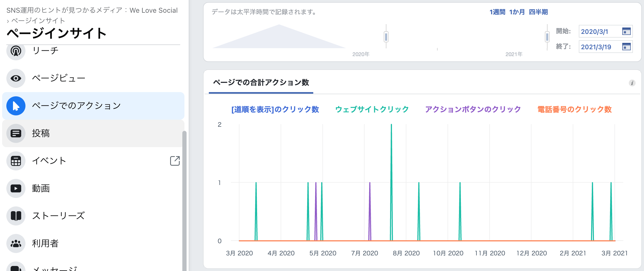This screenshot has height=271, width=644.
Task: Click the sidebar vertical scrollbar
Action: (x=184, y=201)
